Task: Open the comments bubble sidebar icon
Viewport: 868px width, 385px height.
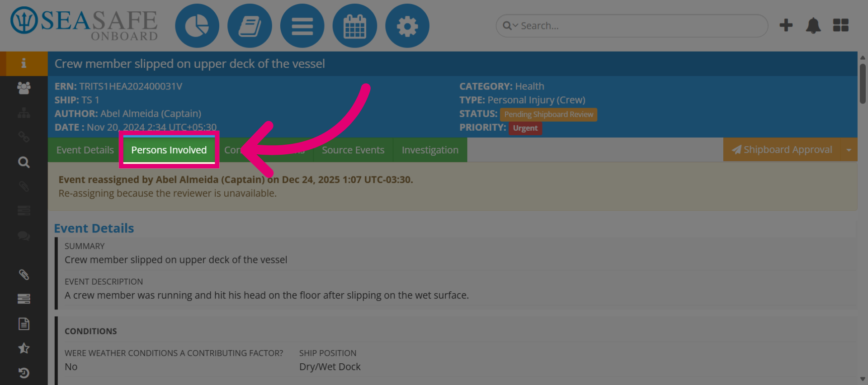Action: tap(24, 236)
